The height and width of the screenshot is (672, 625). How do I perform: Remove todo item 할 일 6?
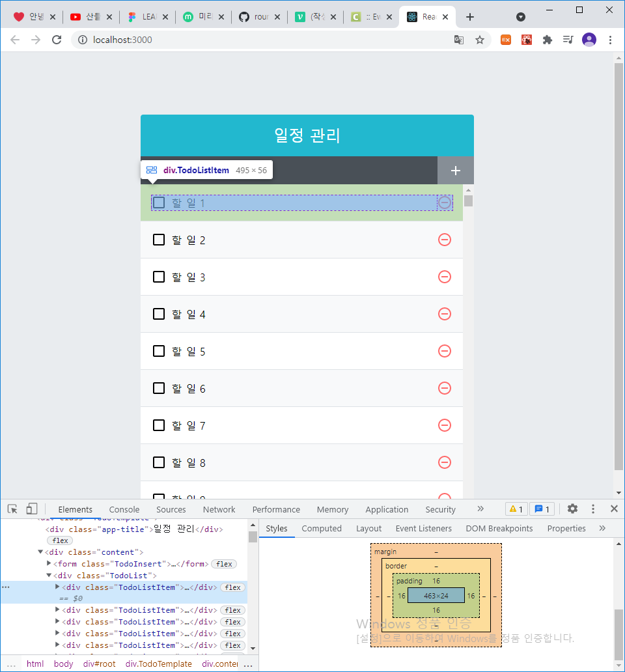pos(445,388)
